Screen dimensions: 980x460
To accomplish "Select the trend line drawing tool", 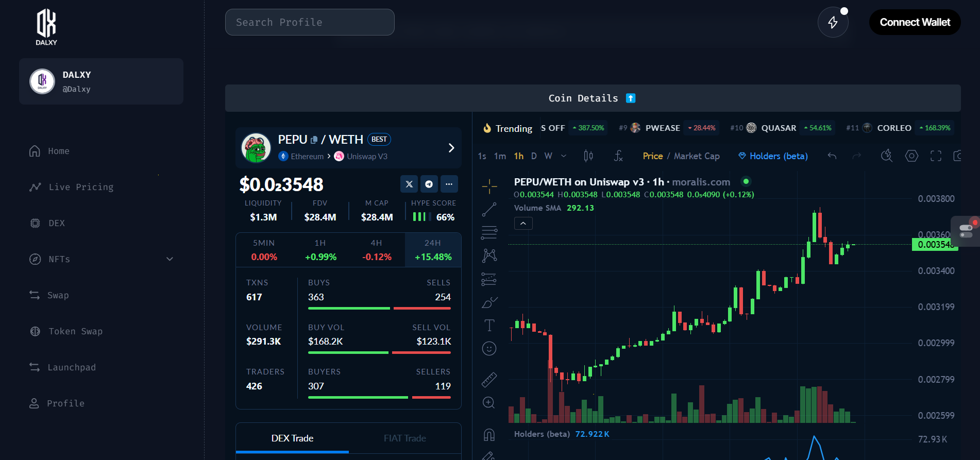I will 489,210.
